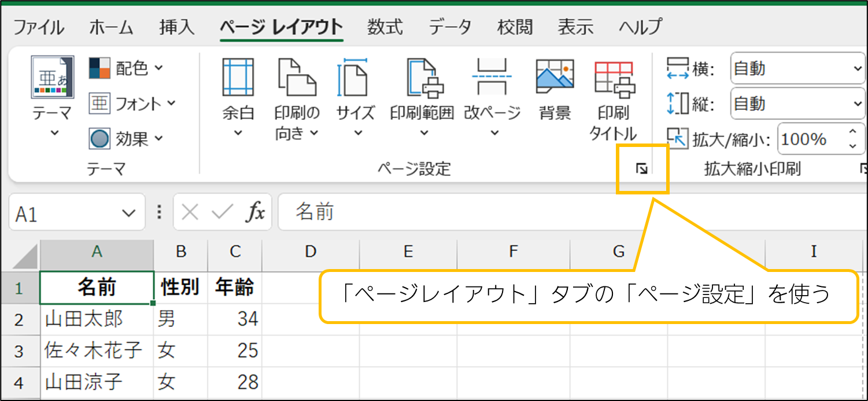This screenshot has width=868, height=401.
Task: Open 印刷タイトル (Print Titles) icon
Action: point(614,78)
